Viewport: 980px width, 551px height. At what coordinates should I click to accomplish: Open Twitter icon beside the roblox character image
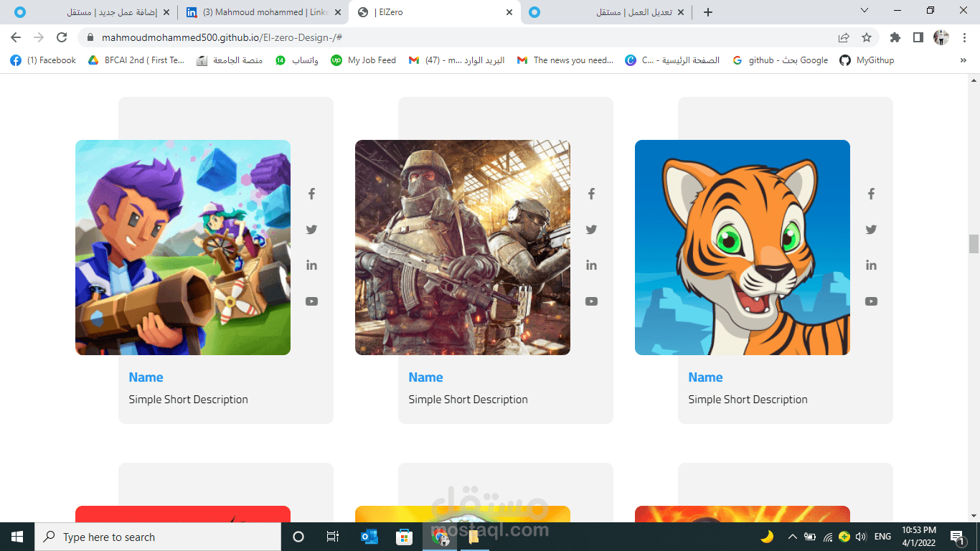pyautogui.click(x=311, y=230)
